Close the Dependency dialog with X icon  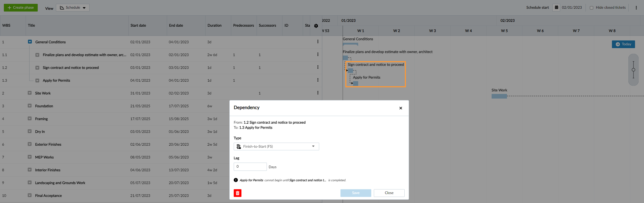tap(401, 108)
